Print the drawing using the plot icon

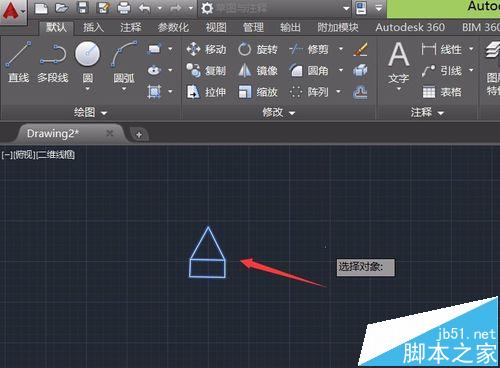coord(124,8)
